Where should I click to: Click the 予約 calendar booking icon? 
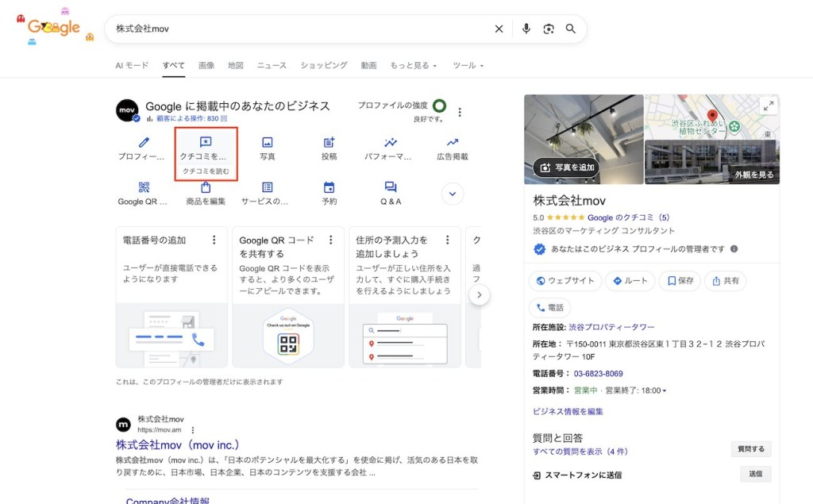click(x=329, y=188)
